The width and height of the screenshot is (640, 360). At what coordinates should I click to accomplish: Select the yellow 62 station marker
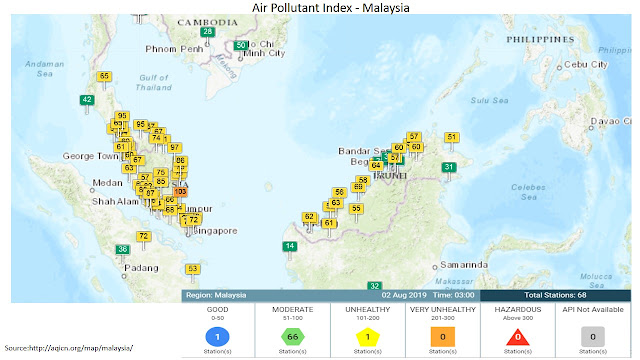point(309,217)
